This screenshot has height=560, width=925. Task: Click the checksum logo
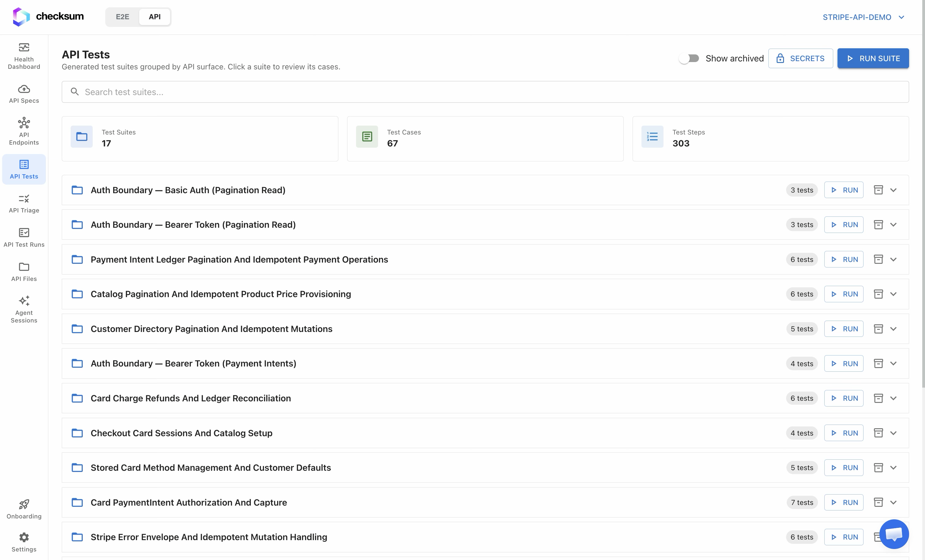pyautogui.click(x=48, y=17)
